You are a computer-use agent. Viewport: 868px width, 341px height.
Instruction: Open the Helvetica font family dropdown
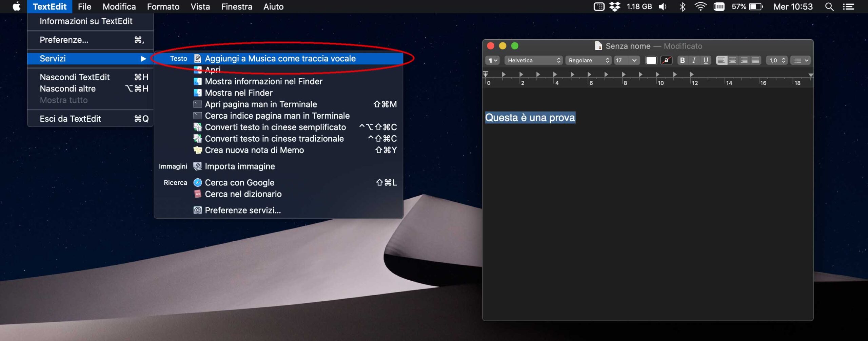tap(534, 60)
